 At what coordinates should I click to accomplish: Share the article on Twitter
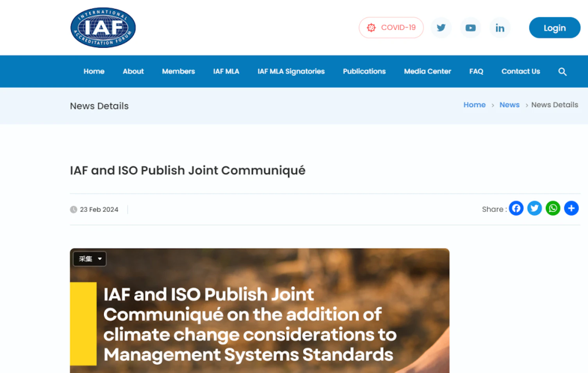[x=534, y=208]
